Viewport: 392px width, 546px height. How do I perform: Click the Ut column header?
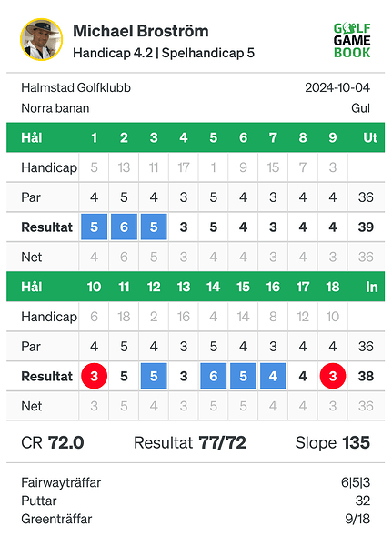click(370, 137)
